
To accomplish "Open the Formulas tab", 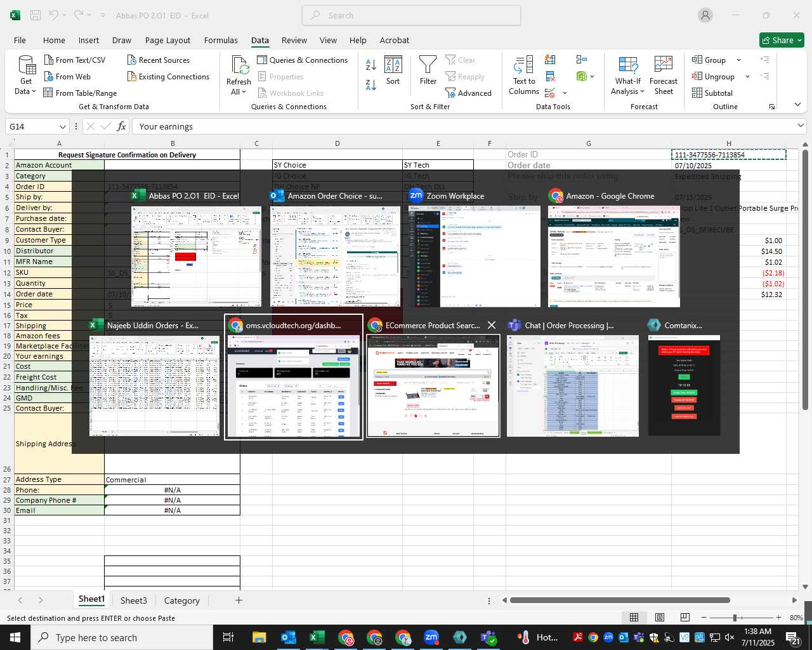I will 221,40.
